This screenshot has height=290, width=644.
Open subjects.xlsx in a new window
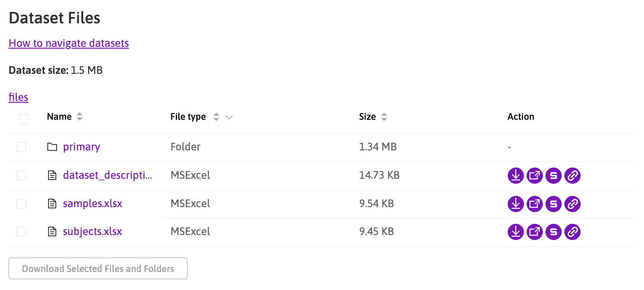[x=534, y=232]
